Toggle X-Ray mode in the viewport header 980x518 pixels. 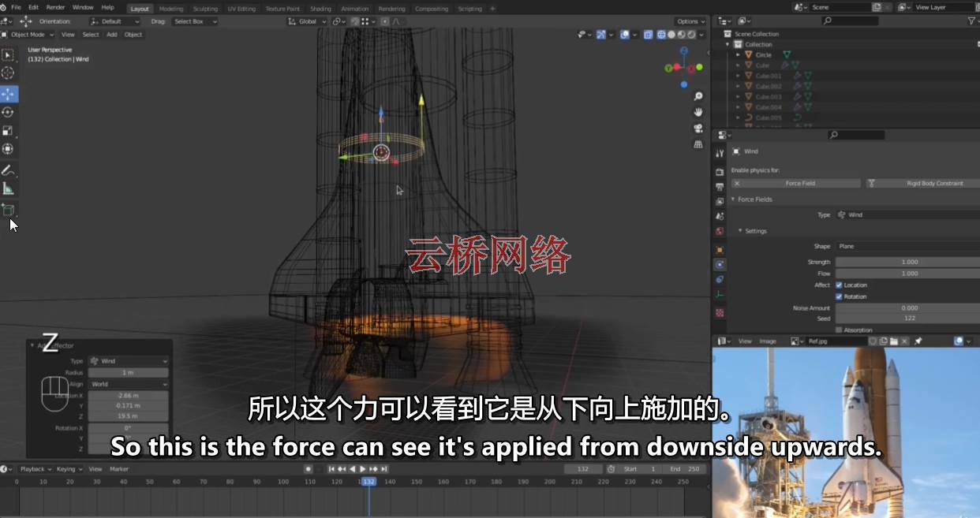648,35
